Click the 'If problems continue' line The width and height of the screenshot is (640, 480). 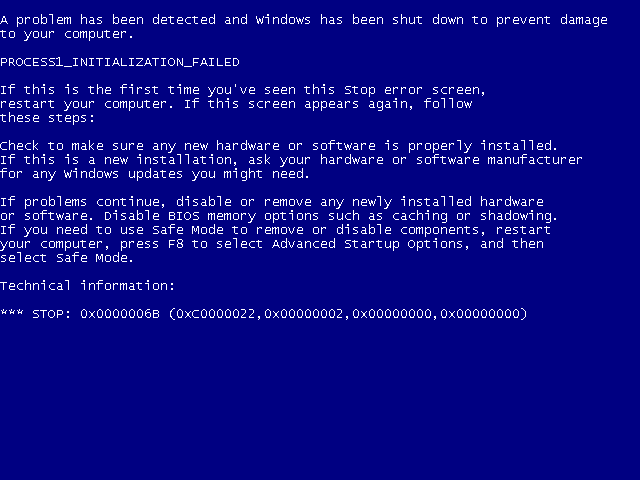(x=272, y=202)
